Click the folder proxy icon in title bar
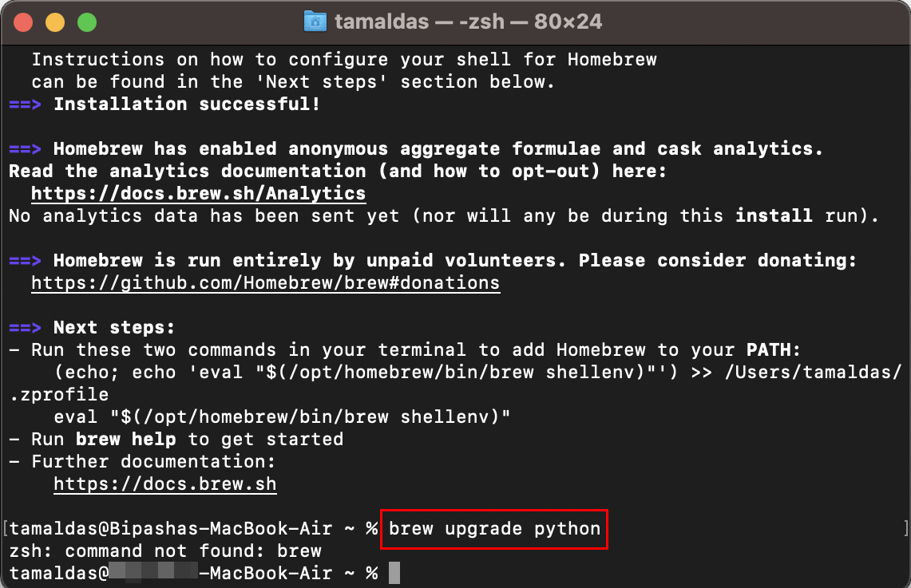The width and height of the screenshot is (911, 588). pos(317,21)
